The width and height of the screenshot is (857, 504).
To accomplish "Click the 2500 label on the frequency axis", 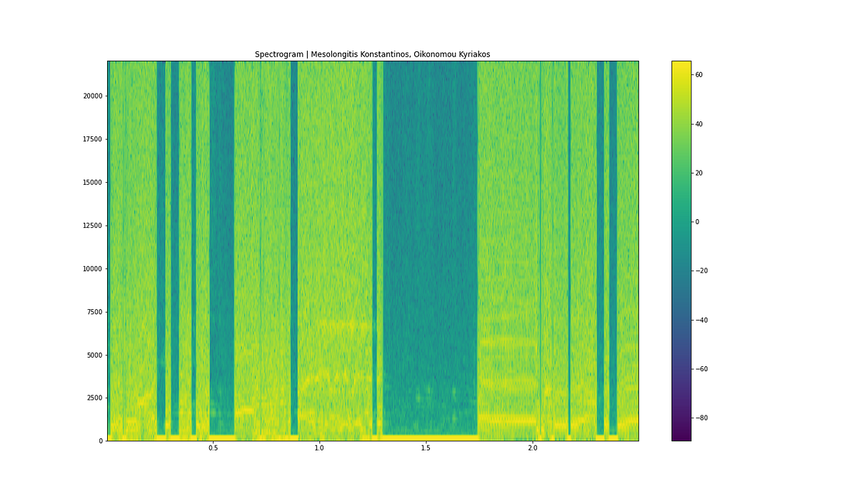I will 96,399.
